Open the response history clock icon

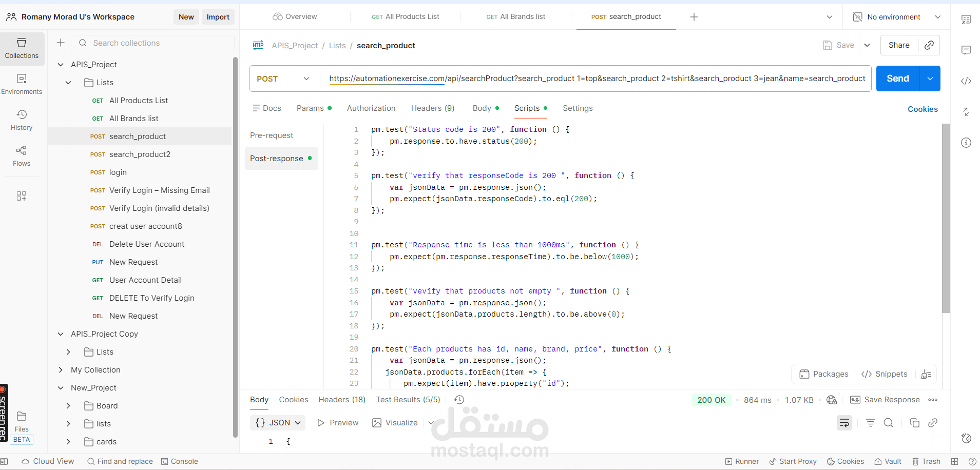(459, 400)
